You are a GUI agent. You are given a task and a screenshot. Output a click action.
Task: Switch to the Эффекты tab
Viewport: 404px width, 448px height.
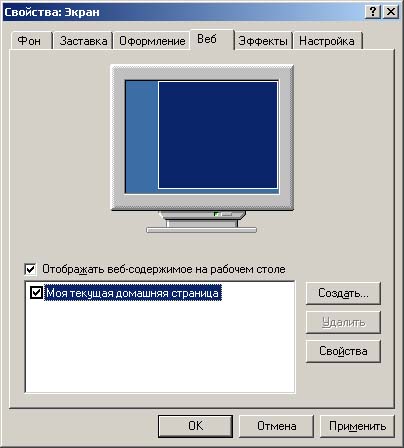(263, 41)
